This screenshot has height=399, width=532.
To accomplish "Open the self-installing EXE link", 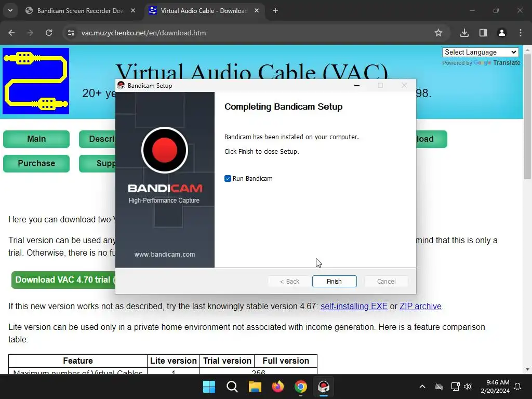I will pyautogui.click(x=354, y=306).
